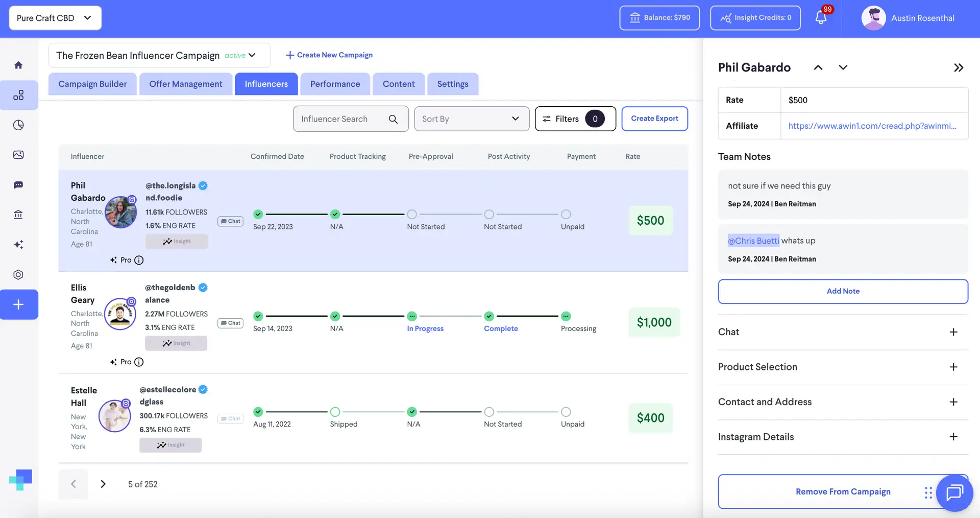The width and height of the screenshot is (980, 518).
Task: Open the Pure Craft CBD brand dropdown
Action: [55, 18]
